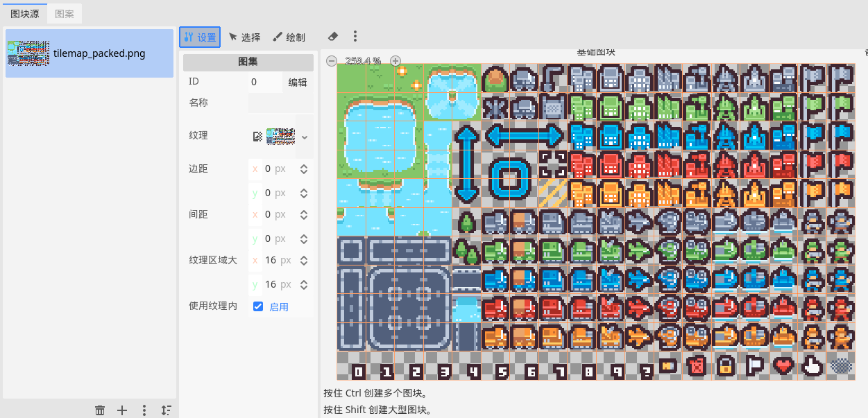Click the 编辑 button beside ID
Viewport: 868px width, 418px height.
tap(298, 82)
